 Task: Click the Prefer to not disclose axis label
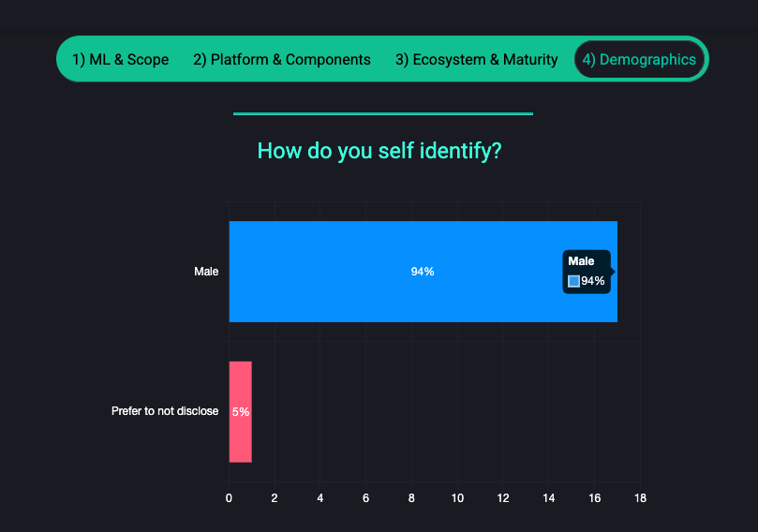pos(165,411)
